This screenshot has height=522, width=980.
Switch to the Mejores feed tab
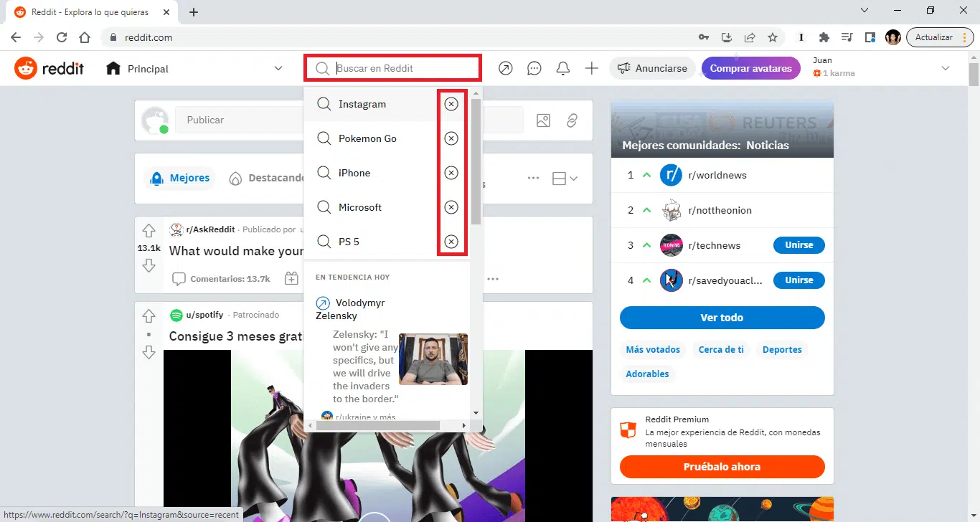(179, 178)
